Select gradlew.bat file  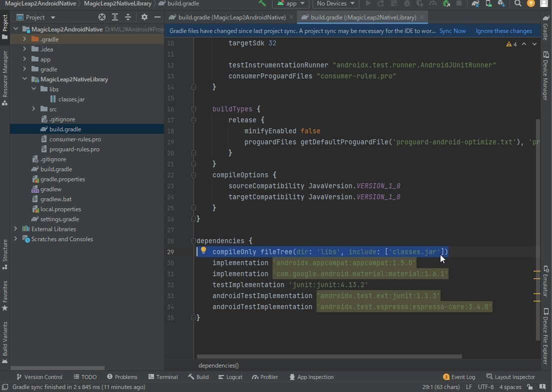click(x=56, y=199)
